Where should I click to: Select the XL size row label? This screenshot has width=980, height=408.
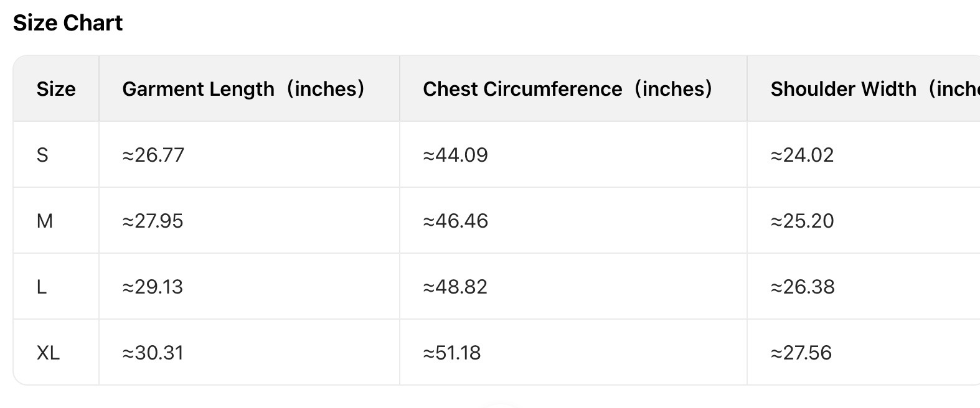[x=48, y=353]
